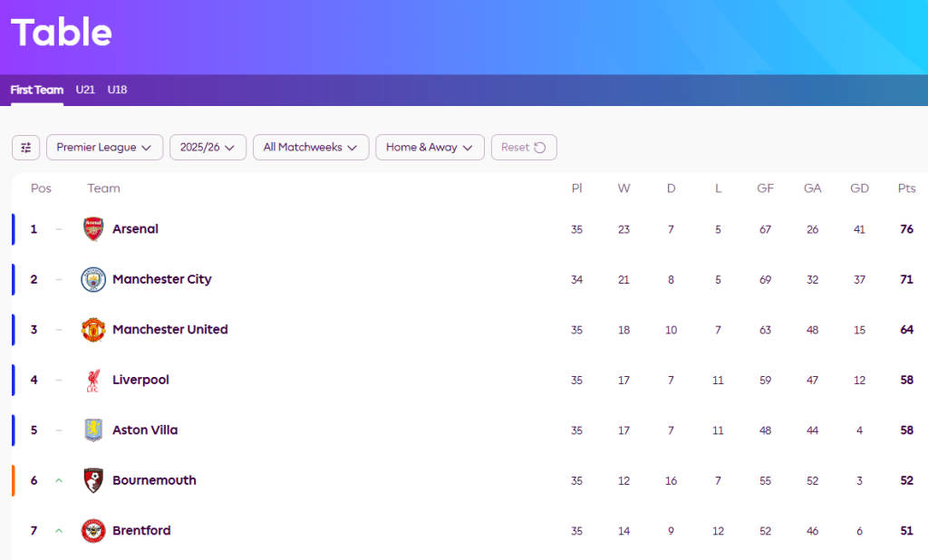The width and height of the screenshot is (928, 560).
Task: Click Manchester City's goals for 69
Action: (765, 280)
